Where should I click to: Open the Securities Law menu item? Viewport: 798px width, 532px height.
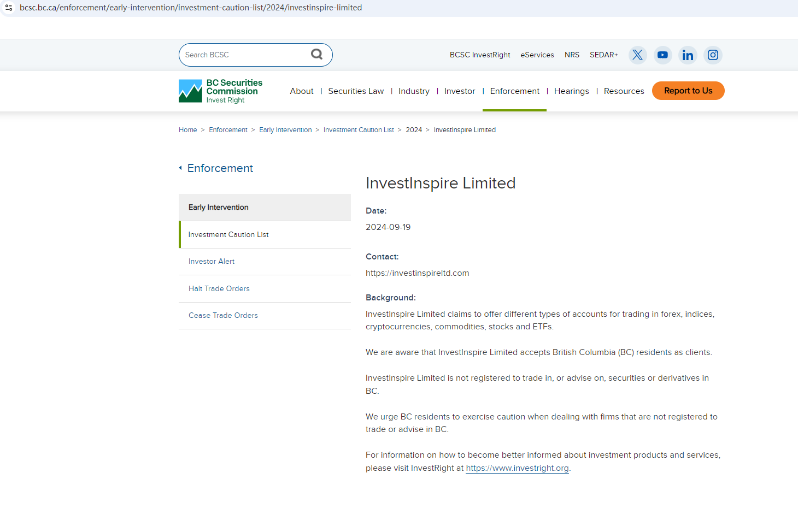(356, 91)
